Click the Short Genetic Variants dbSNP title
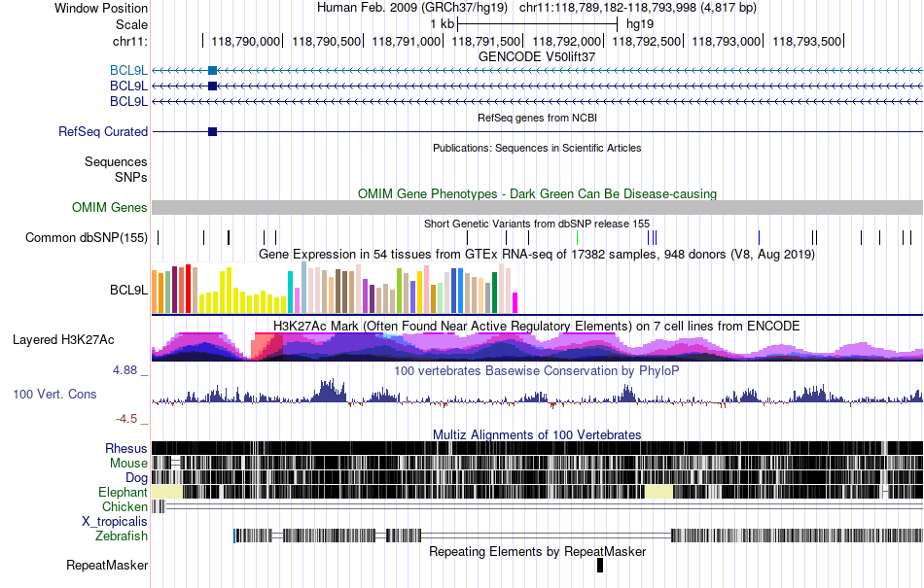The height and width of the screenshot is (588, 924). [536, 225]
